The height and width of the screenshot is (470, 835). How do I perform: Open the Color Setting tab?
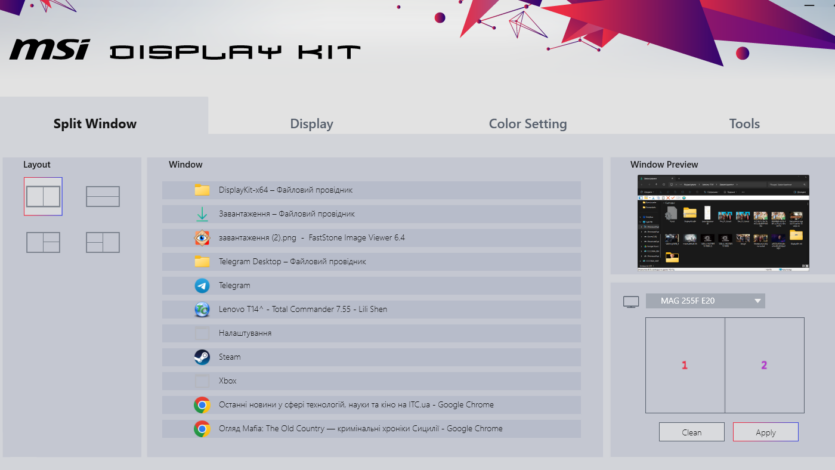click(528, 123)
